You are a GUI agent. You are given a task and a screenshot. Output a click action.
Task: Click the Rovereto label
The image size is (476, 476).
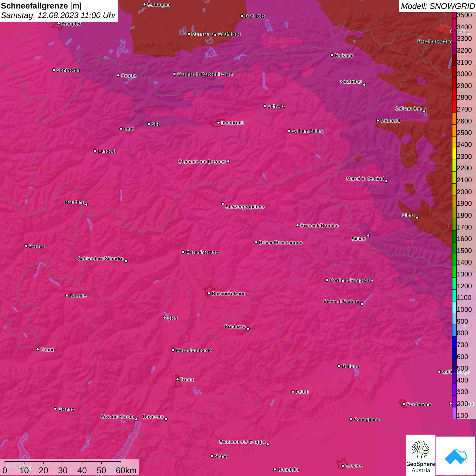153,417
